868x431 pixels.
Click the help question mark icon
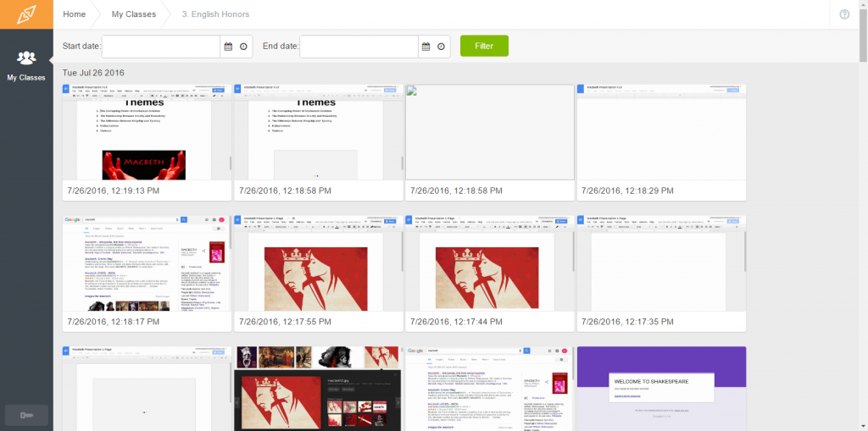(x=844, y=14)
